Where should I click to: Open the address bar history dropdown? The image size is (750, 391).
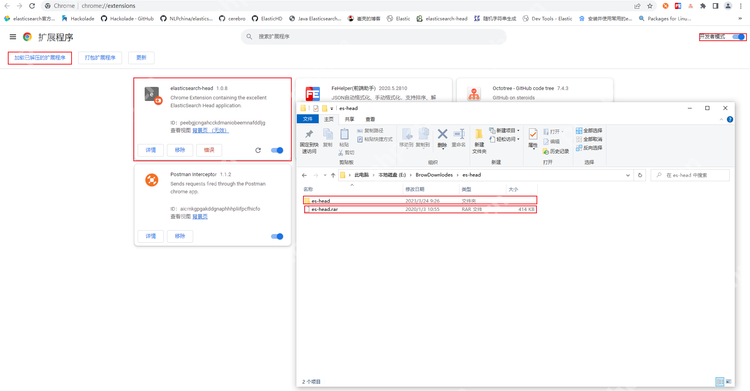click(628, 175)
